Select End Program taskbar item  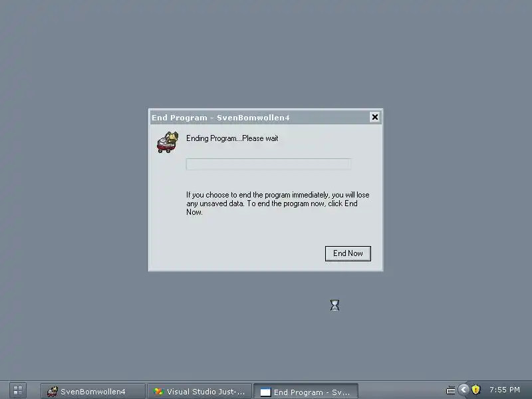[306, 392]
